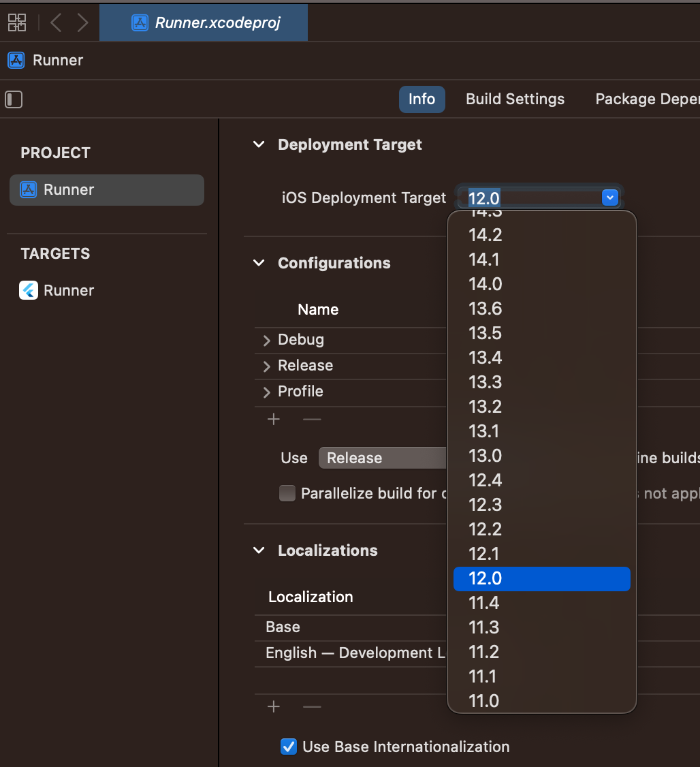
Task: Uncheck Use Base Internationalization checkbox
Action: coord(289,747)
